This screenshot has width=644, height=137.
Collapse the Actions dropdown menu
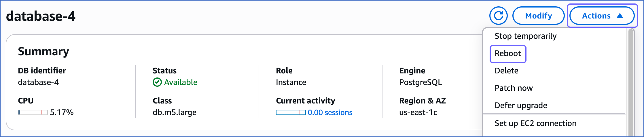tap(602, 16)
